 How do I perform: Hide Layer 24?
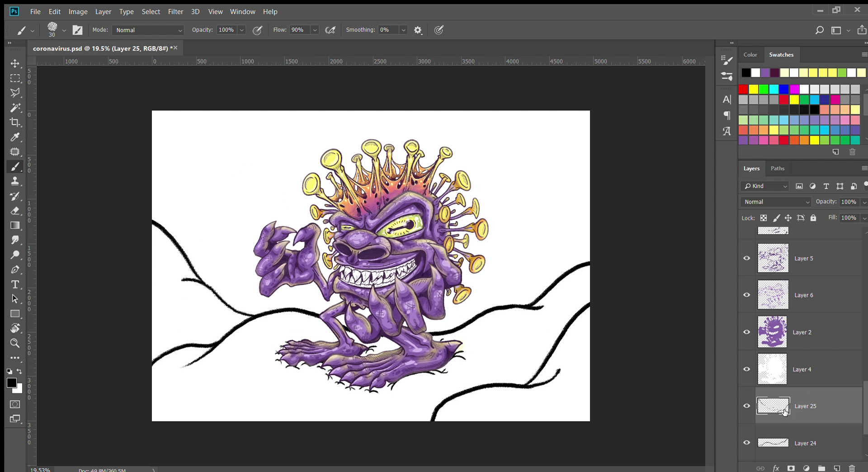tap(746, 443)
